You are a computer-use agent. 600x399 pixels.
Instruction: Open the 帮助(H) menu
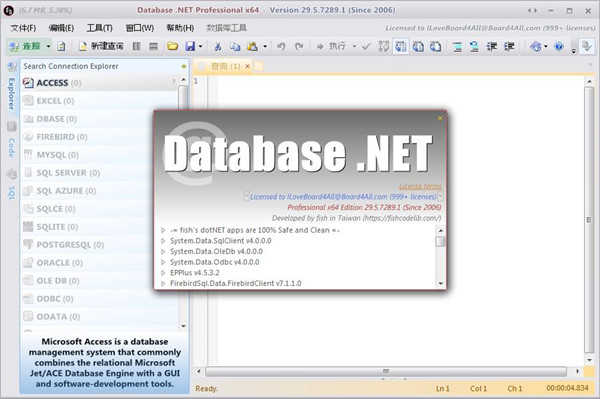click(180, 28)
